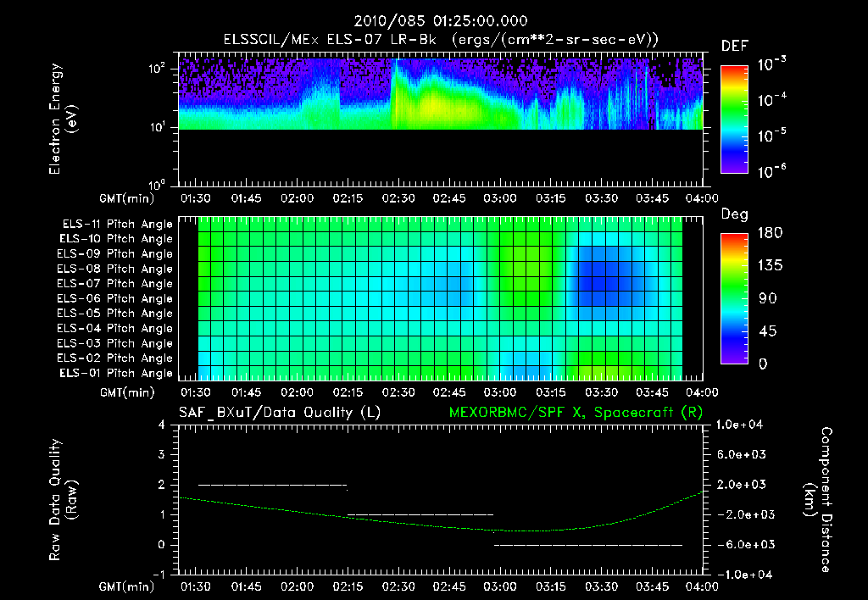Viewport: 868px width, 600px height.
Task: Click the ELS-11 Pitch Angle row label
Action: click(x=117, y=225)
